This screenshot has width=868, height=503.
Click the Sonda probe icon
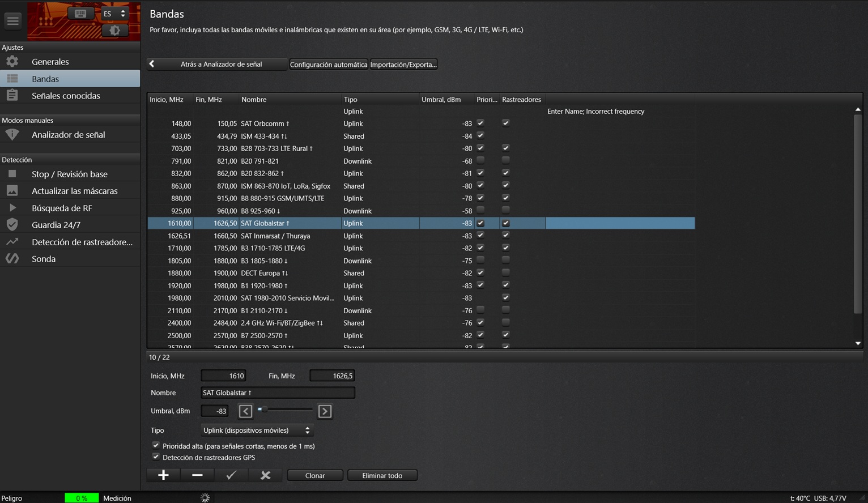(12, 258)
